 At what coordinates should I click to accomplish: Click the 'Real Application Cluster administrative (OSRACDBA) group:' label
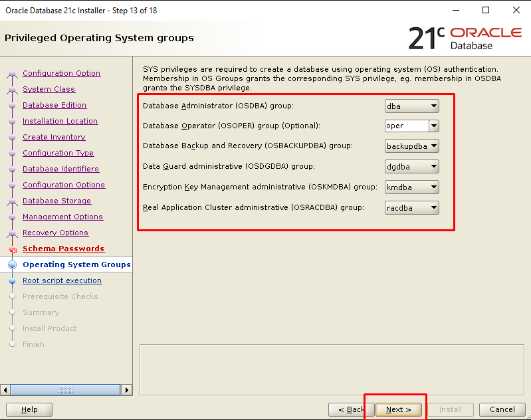[253, 207]
